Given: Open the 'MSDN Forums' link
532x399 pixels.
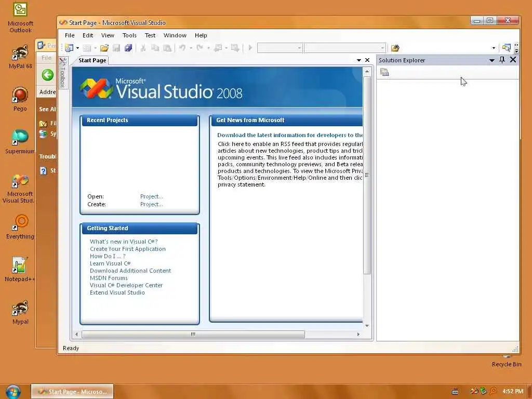Looking at the screenshot, I should coord(109,278).
